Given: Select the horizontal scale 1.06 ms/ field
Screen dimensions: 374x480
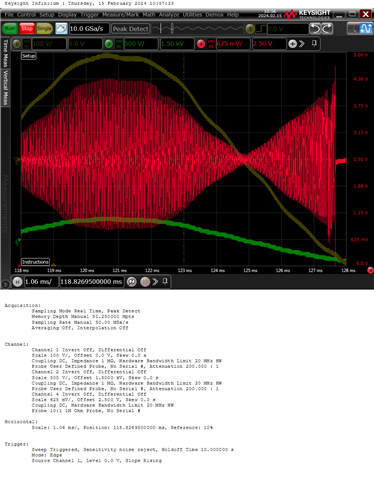Looking at the screenshot, I should (x=40, y=282).
